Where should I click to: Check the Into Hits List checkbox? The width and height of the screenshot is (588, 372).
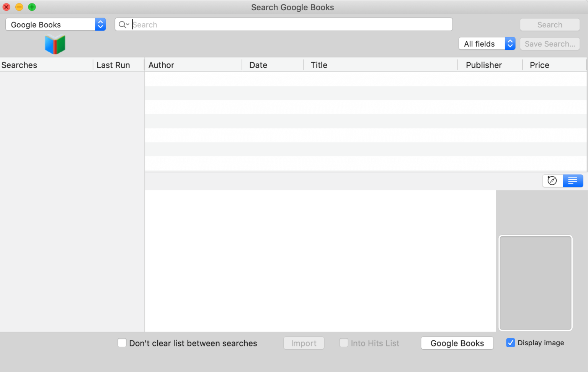(344, 343)
